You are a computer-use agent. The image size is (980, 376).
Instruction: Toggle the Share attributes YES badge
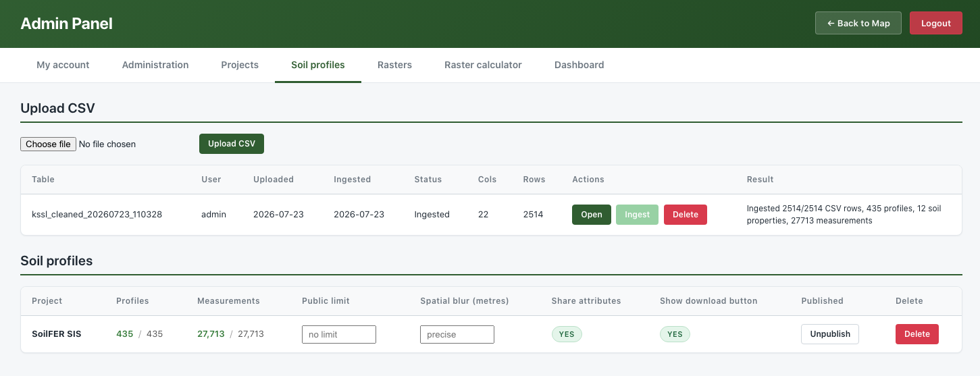tap(567, 334)
